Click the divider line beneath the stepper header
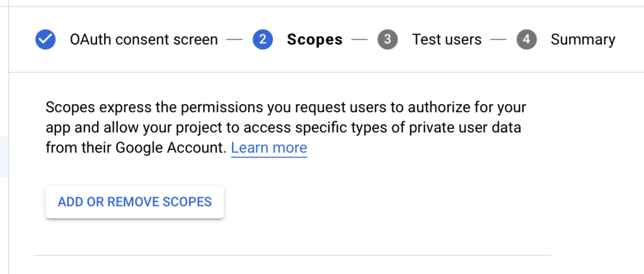Viewport: 644px width, 274px height. coord(326,72)
